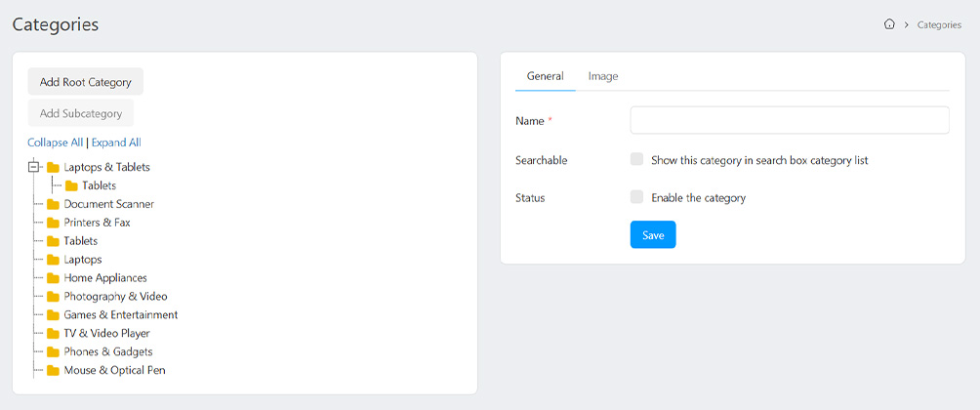
Task: Open the General tab
Action: (x=545, y=76)
